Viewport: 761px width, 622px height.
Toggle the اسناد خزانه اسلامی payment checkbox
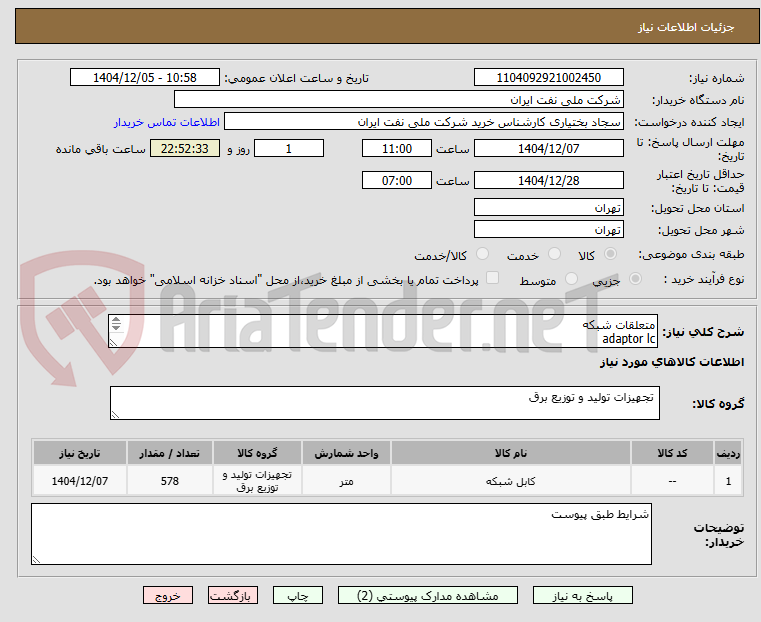pos(492,278)
